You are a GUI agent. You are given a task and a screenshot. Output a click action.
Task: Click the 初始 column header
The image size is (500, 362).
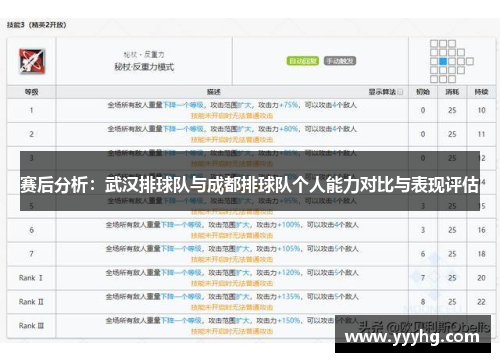click(423, 92)
